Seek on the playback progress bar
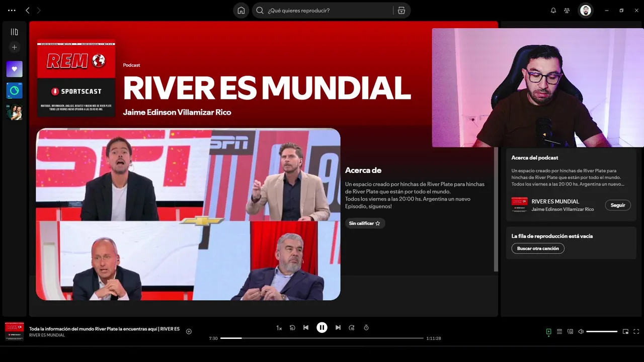This screenshot has height=362, width=644. coord(322,338)
